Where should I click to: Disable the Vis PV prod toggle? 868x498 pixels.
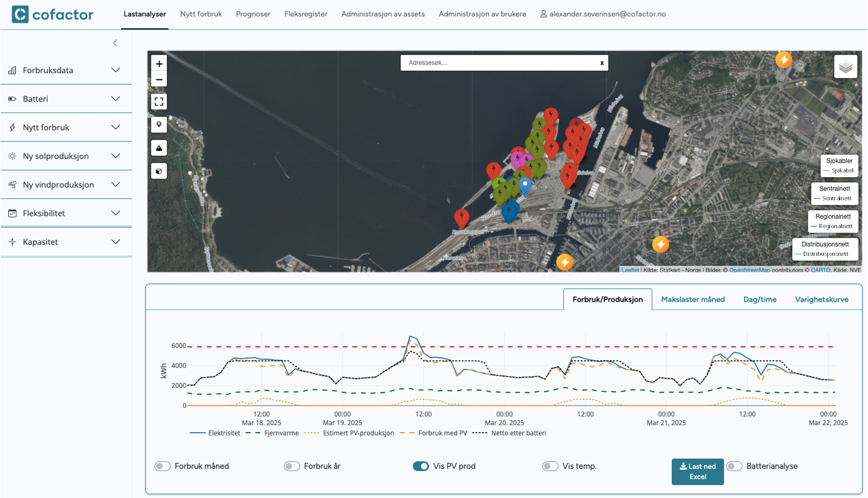point(420,466)
